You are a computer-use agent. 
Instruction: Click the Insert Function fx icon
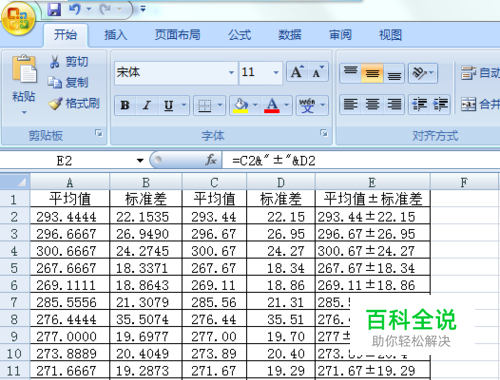click(211, 161)
